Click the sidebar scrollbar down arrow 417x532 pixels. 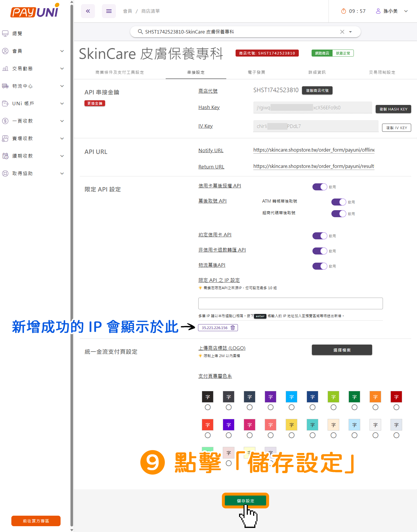72,530
